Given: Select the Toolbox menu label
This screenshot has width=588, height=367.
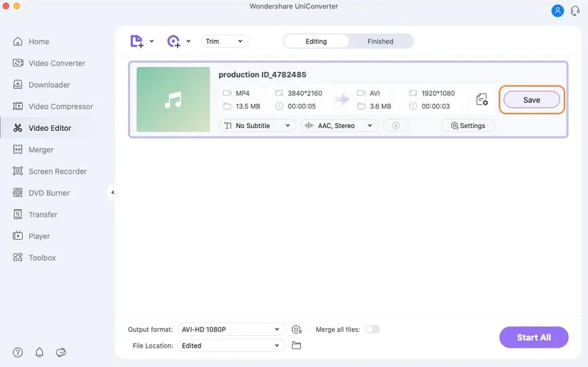Looking at the screenshot, I should [42, 258].
